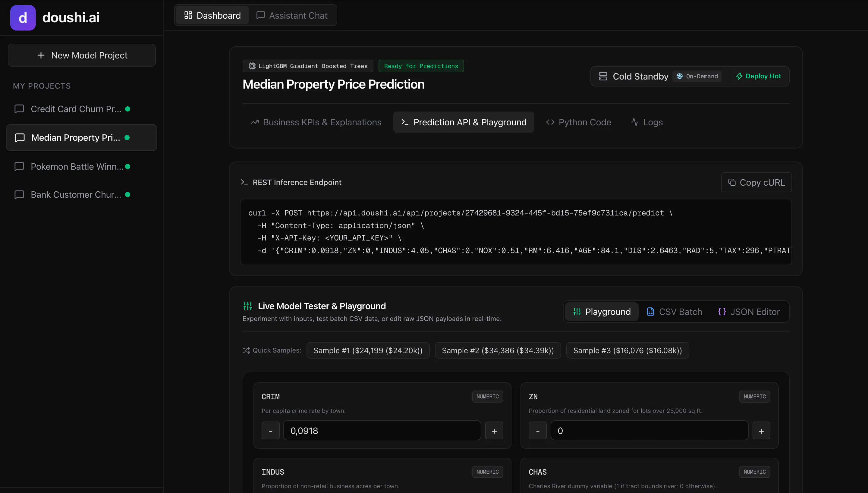Select the Playground mode tab

[x=602, y=312]
